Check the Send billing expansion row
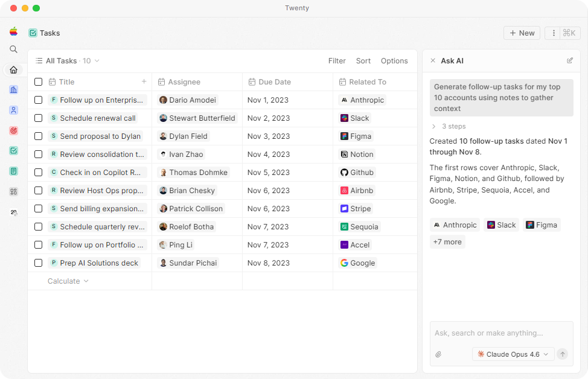This screenshot has width=588, height=379. click(38, 208)
